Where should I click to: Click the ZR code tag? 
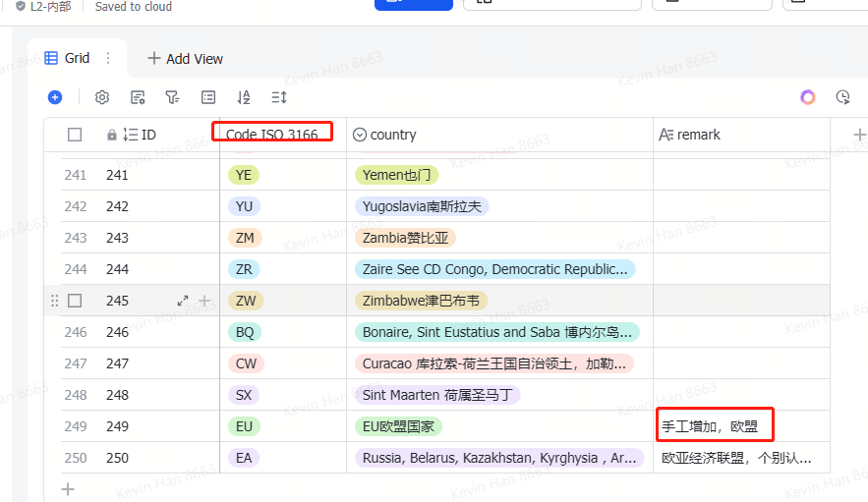pyautogui.click(x=244, y=269)
